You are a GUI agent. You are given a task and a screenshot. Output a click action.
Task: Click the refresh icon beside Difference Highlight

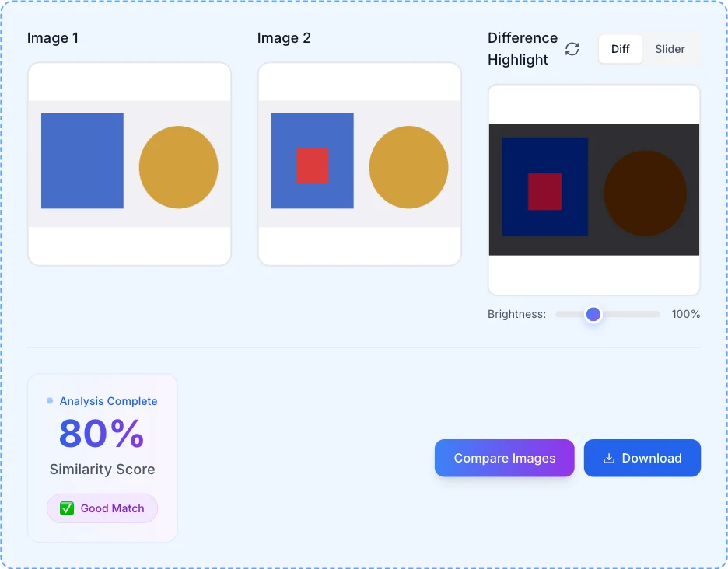point(572,49)
